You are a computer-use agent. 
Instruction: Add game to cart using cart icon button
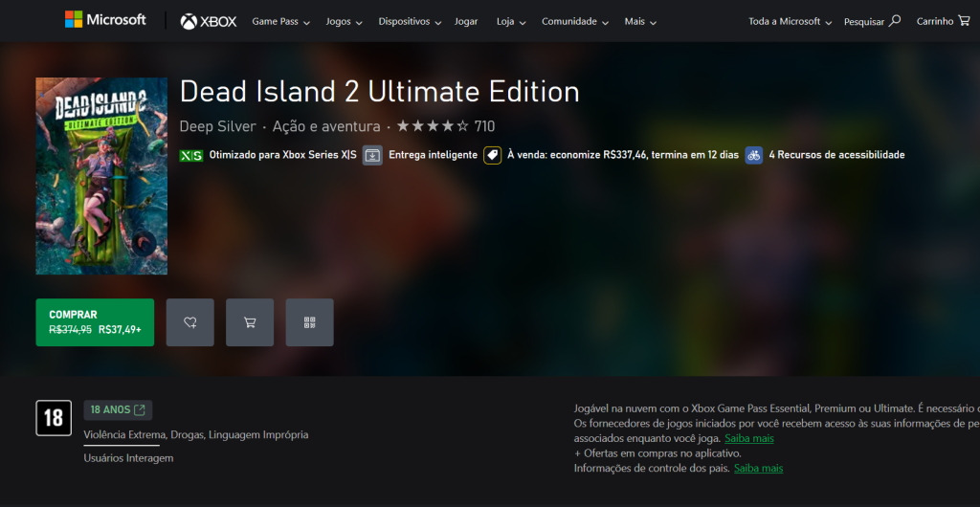coord(250,322)
